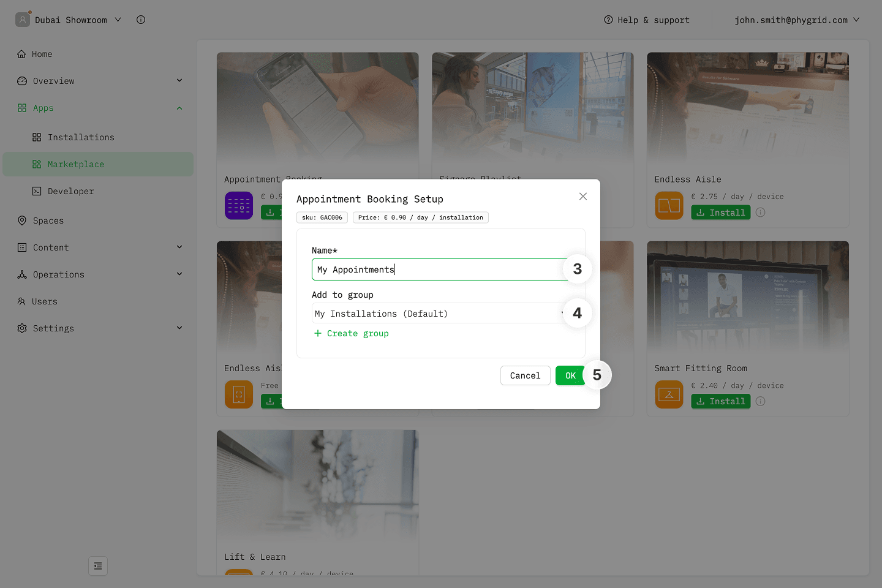The height and width of the screenshot is (588, 882).
Task: Close the Appointment Booking Setup dialog
Action: click(582, 196)
